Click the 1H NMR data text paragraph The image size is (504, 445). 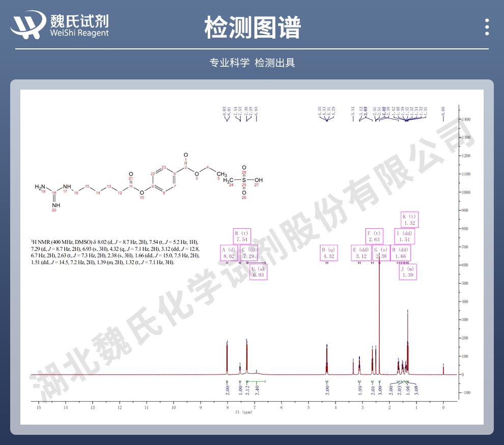115,252
